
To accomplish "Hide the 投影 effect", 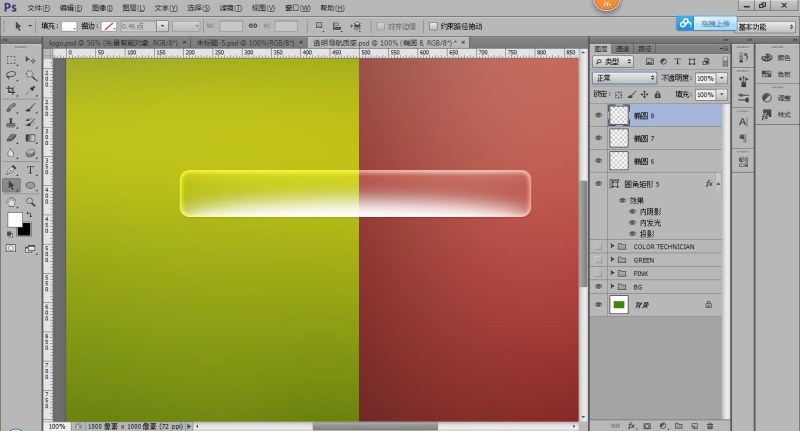I will coord(633,234).
